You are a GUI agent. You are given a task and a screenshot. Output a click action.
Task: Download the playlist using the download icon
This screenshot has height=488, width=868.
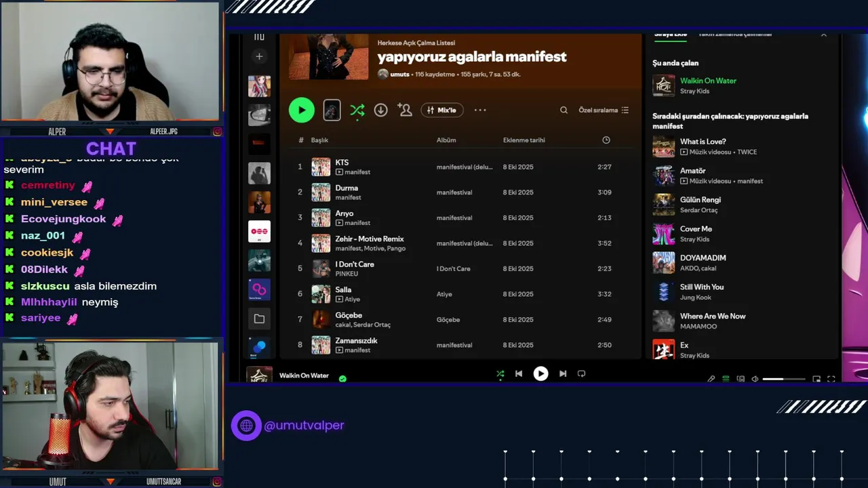pos(381,110)
